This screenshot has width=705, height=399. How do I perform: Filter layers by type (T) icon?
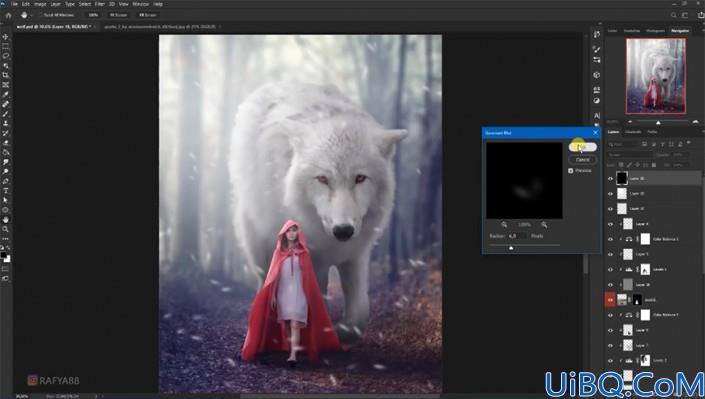tap(662, 144)
